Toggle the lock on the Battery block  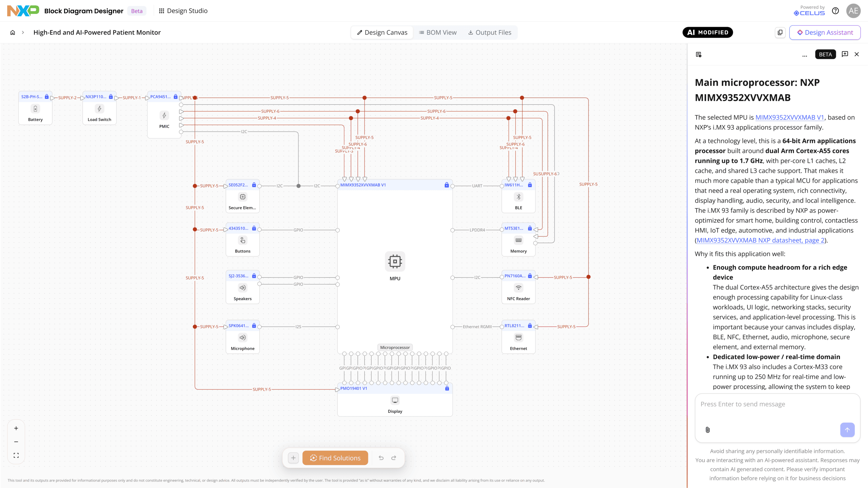click(47, 97)
